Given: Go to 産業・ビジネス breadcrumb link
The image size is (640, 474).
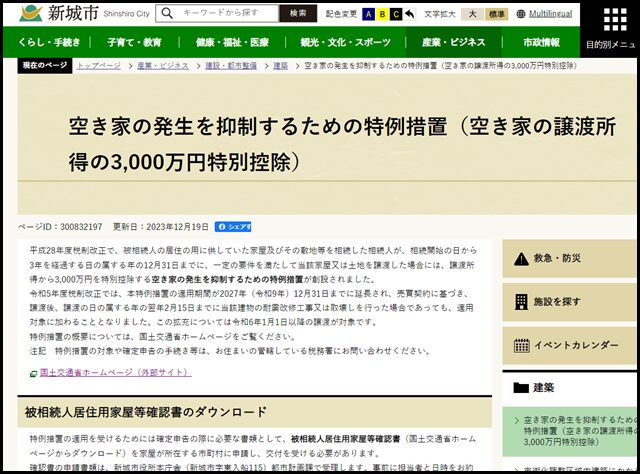Looking at the screenshot, I should pos(163,66).
